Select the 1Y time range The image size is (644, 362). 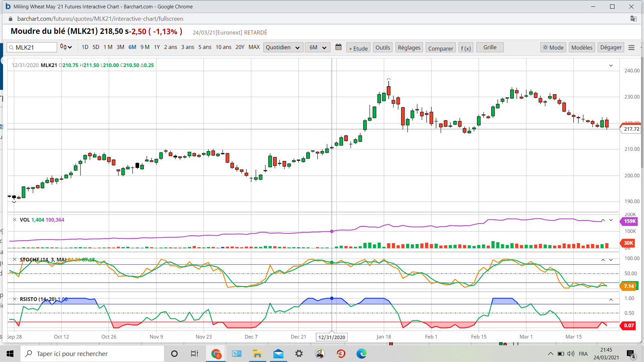pyautogui.click(x=157, y=47)
